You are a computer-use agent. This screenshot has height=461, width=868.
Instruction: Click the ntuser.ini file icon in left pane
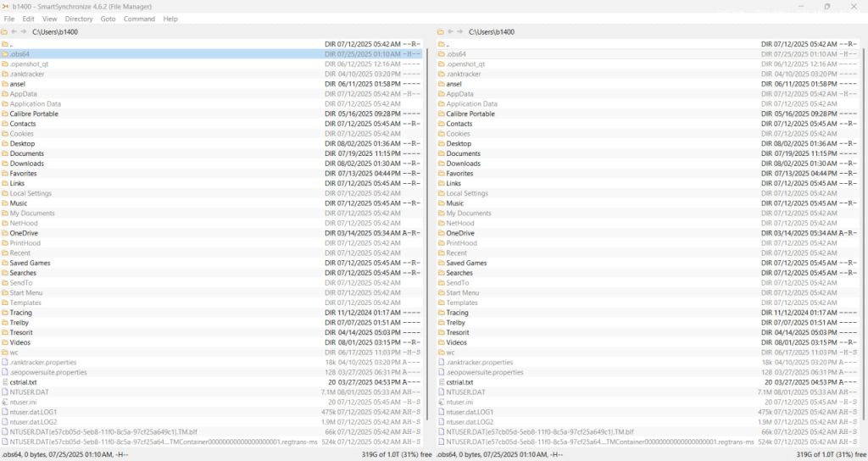click(5, 403)
